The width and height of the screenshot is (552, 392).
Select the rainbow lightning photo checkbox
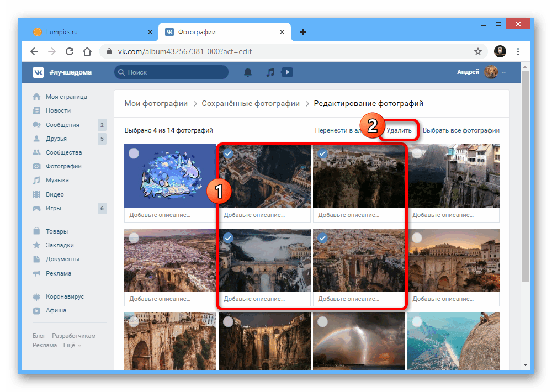click(322, 321)
